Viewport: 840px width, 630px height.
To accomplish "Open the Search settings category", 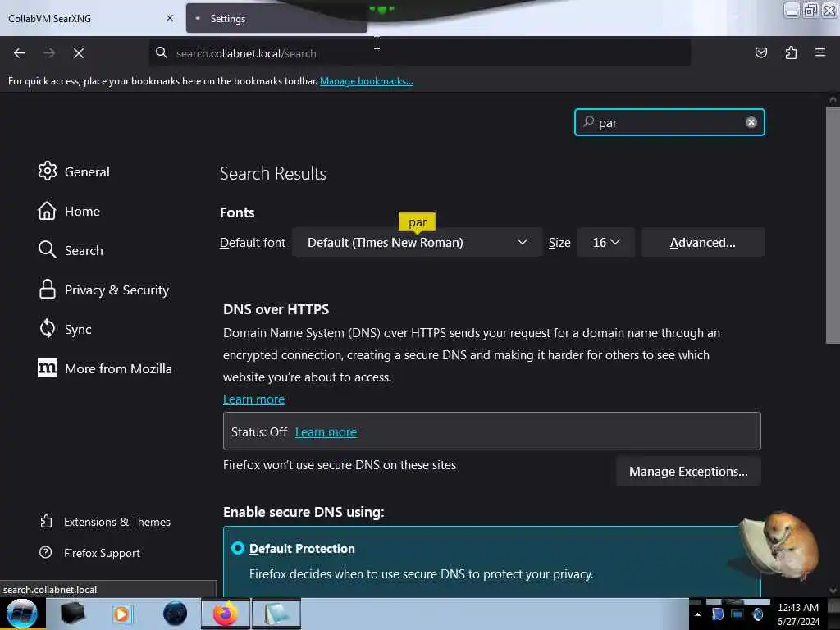I will (84, 250).
